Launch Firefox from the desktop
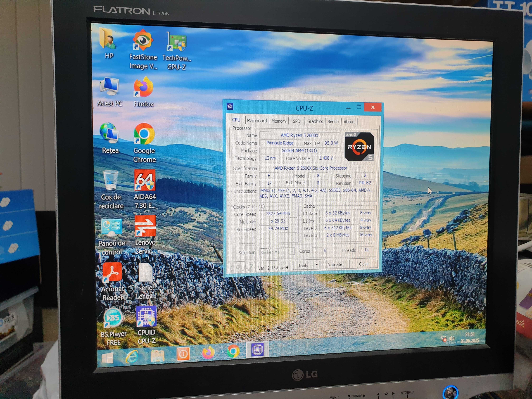Viewport: 532px width, 399px height. click(144, 92)
